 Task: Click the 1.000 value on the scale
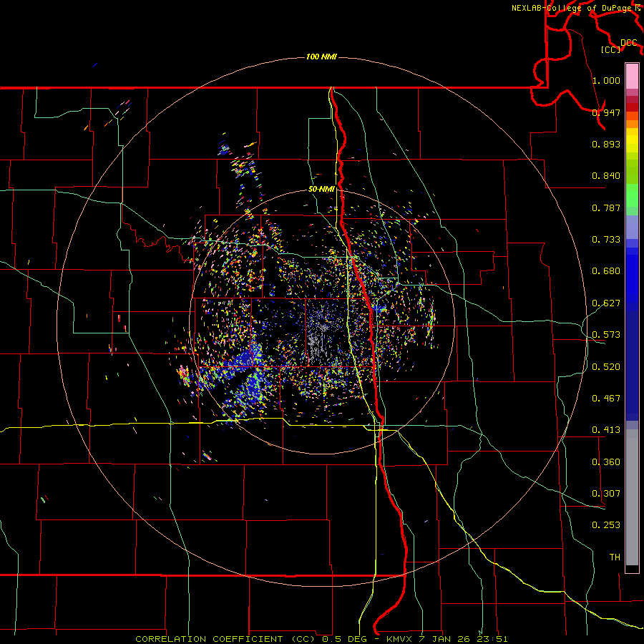[x=606, y=80]
